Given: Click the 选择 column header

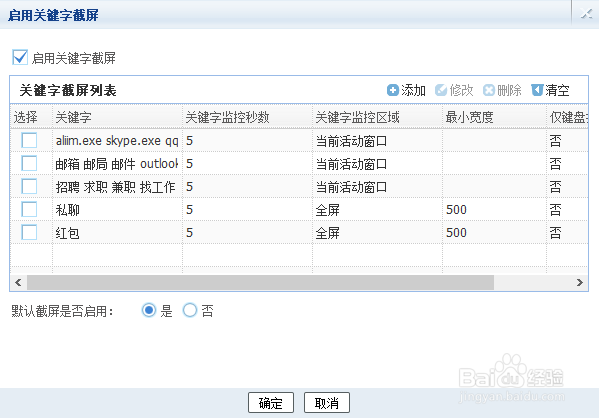Looking at the screenshot, I should 31,117.
